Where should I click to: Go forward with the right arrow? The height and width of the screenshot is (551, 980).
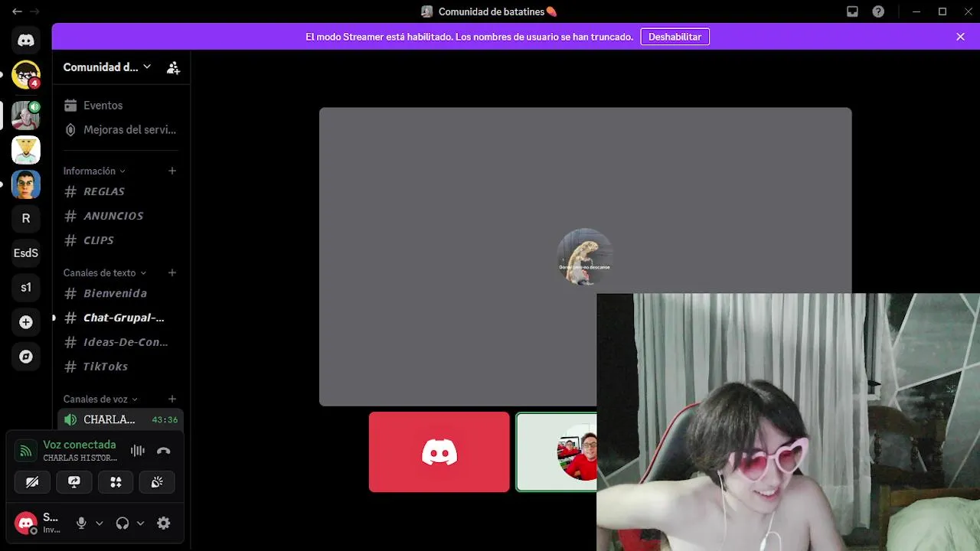(x=34, y=11)
